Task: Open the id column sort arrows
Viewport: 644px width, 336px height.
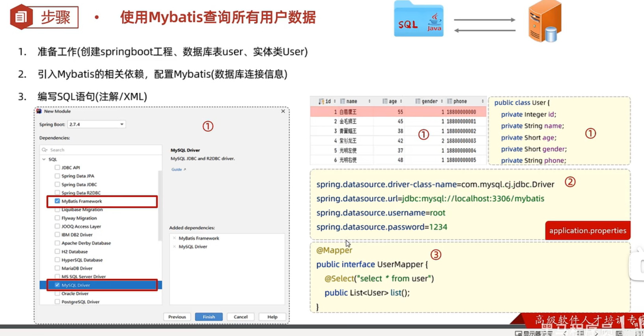Action: (335, 102)
